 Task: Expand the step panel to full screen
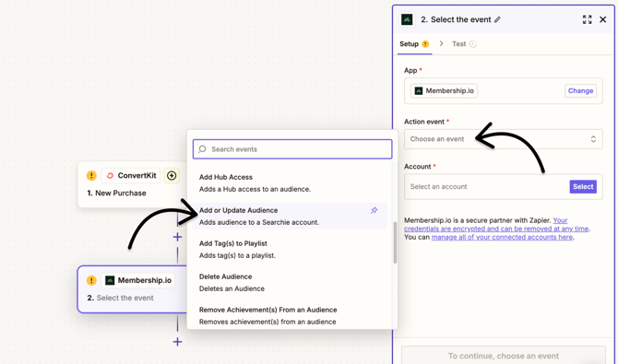(x=587, y=19)
